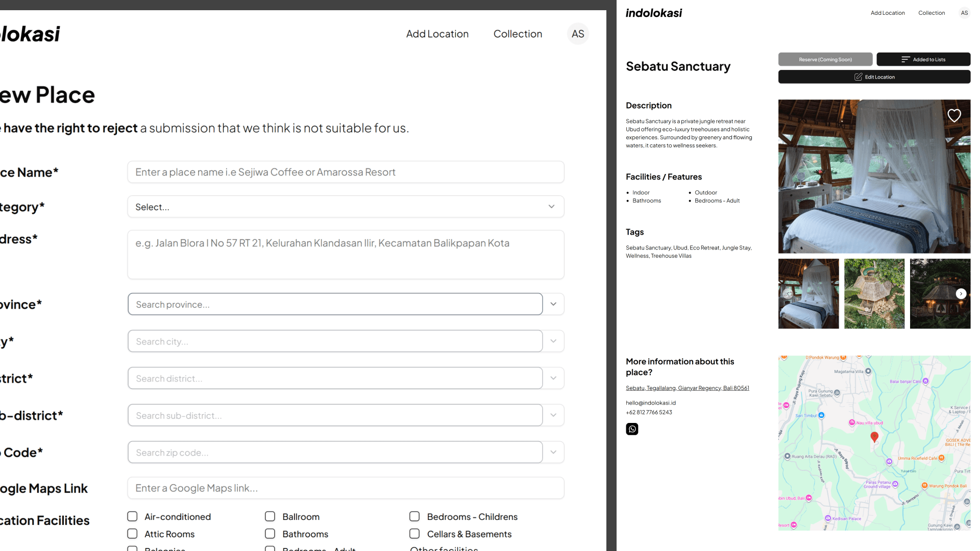Click Umma Ricefield Cafe marker on map

click(x=941, y=458)
